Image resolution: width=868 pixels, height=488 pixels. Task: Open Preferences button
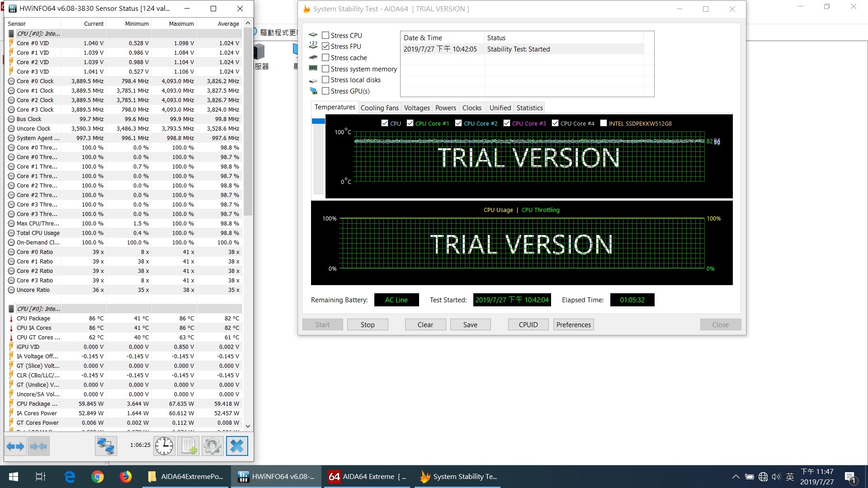point(574,324)
